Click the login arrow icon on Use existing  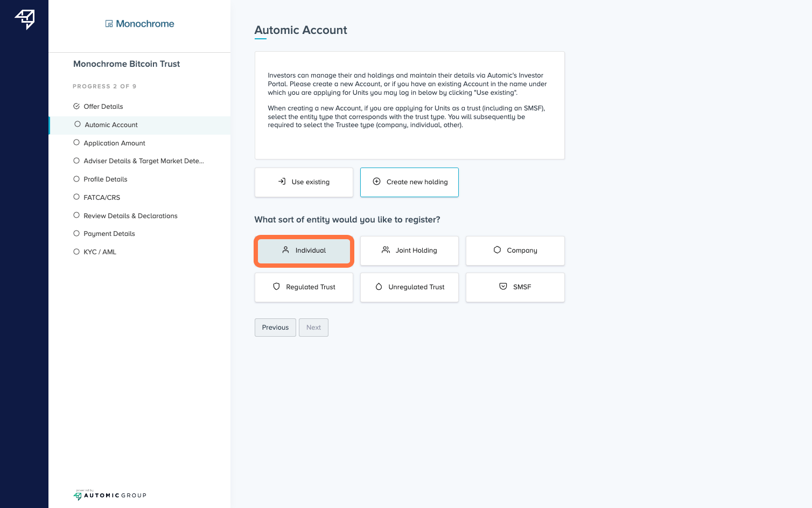tap(282, 182)
